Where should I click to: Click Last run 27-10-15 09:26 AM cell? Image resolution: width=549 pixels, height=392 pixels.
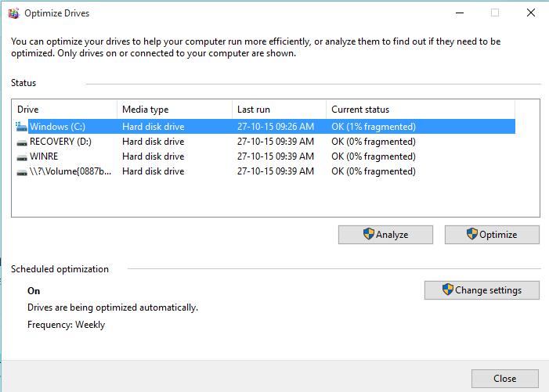pos(276,127)
